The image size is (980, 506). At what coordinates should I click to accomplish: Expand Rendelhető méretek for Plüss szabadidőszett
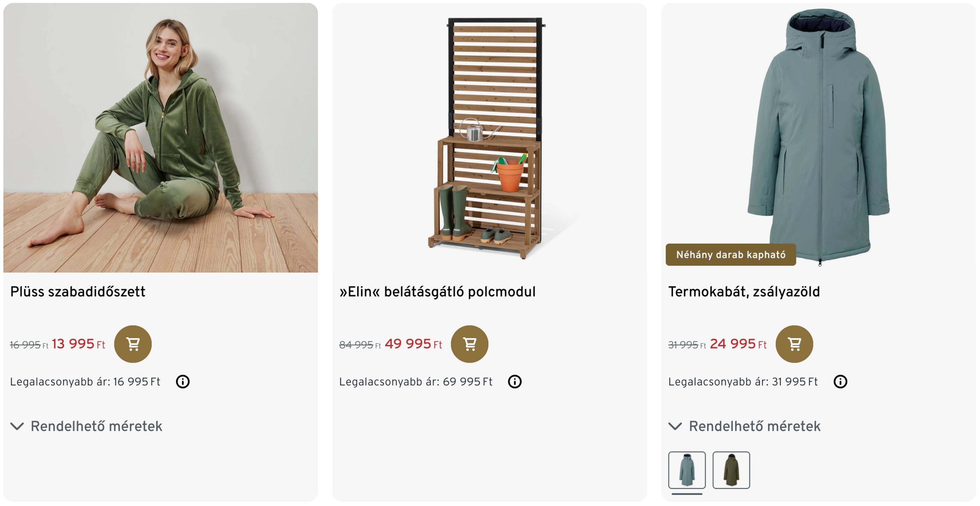[x=87, y=426]
